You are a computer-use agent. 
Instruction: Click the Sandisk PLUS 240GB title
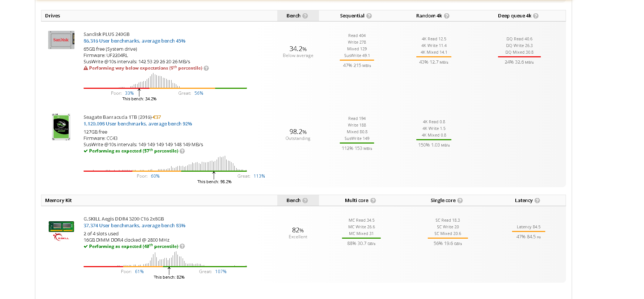tap(106, 34)
